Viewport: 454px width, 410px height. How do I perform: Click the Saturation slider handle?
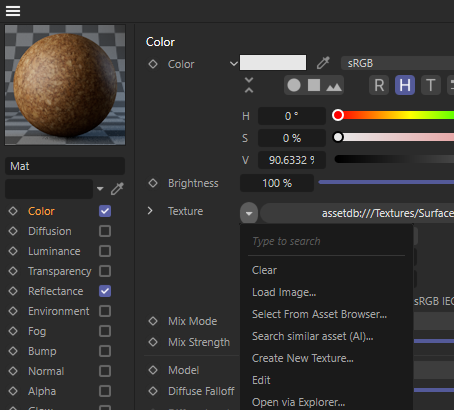(x=338, y=137)
